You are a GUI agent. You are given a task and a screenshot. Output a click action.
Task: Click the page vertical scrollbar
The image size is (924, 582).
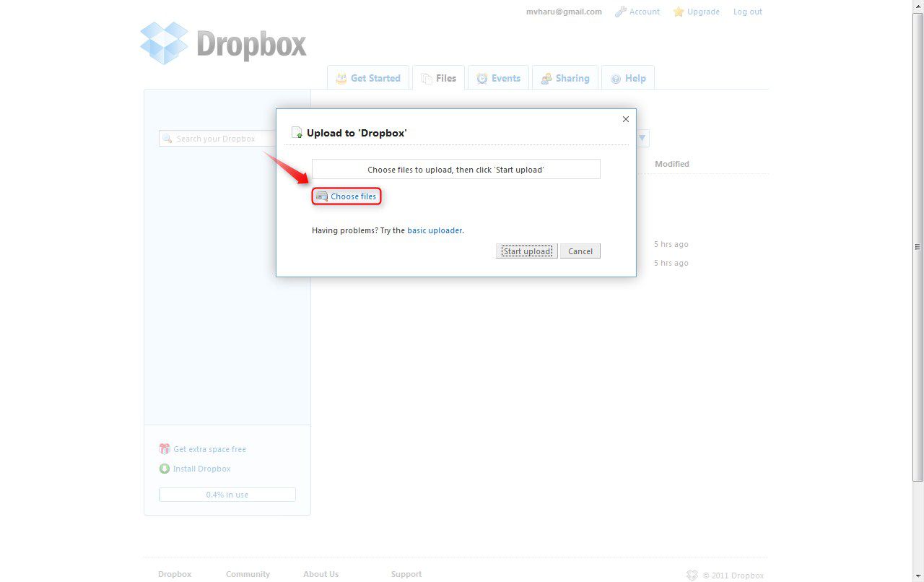[x=918, y=246]
